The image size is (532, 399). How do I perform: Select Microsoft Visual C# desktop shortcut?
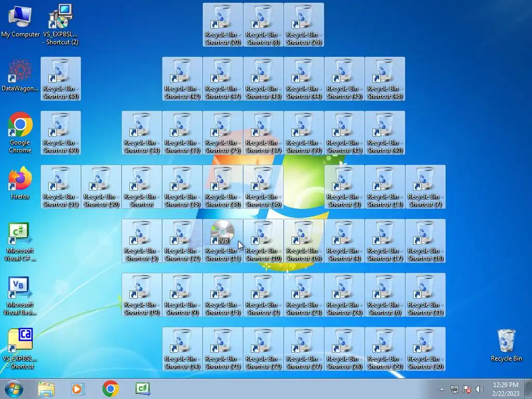20,241
